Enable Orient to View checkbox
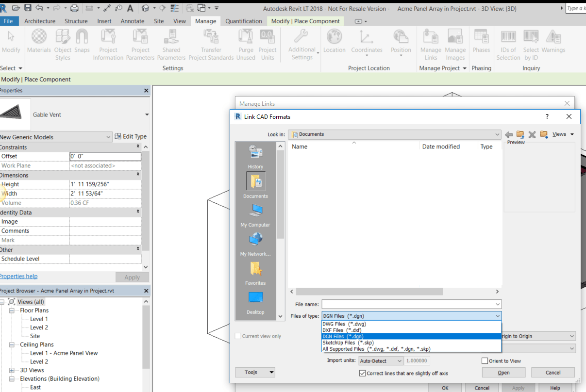Screen dimensions: 586x392 pyautogui.click(x=485, y=361)
